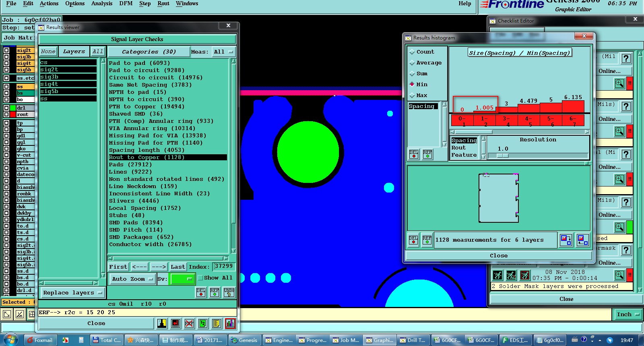
Task: Click green 1/2 page icon in Results viewer
Action: tap(203, 323)
